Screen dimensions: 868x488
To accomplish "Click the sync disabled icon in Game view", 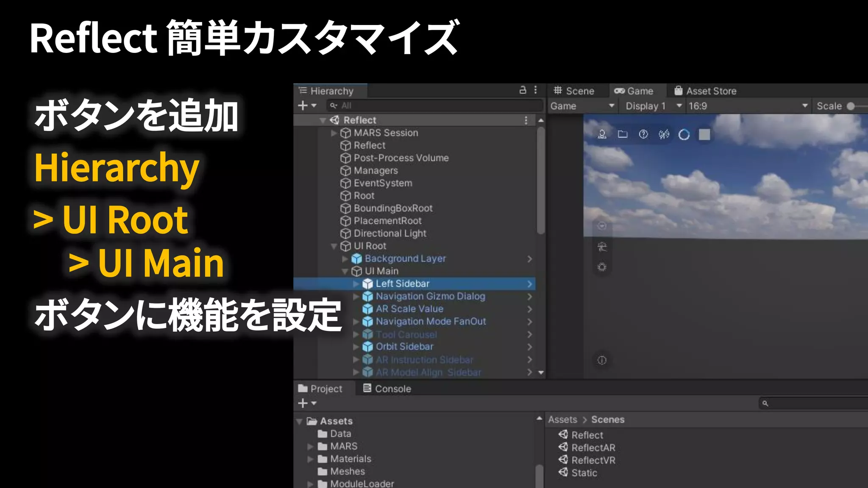I will coord(664,135).
